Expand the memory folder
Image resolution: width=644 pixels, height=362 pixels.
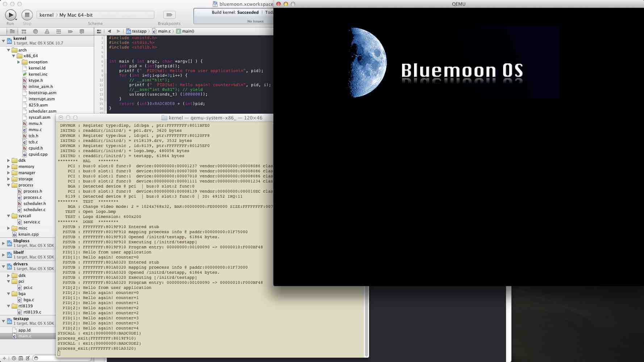(9, 167)
